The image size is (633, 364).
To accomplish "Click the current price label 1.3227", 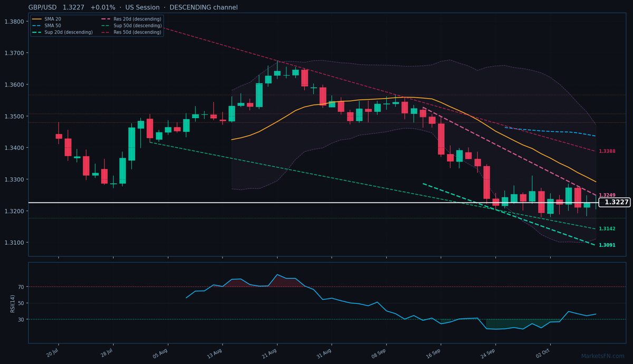I will pyautogui.click(x=615, y=202).
